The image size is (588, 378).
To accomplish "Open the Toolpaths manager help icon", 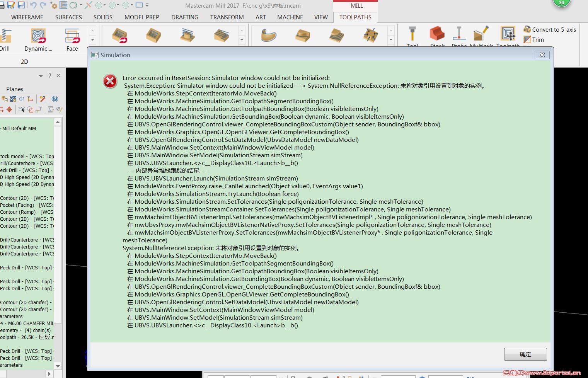I will coord(55,99).
